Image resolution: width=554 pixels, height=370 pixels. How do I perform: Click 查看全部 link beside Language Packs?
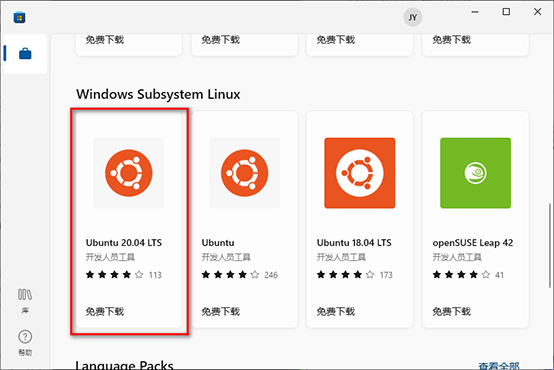click(499, 365)
